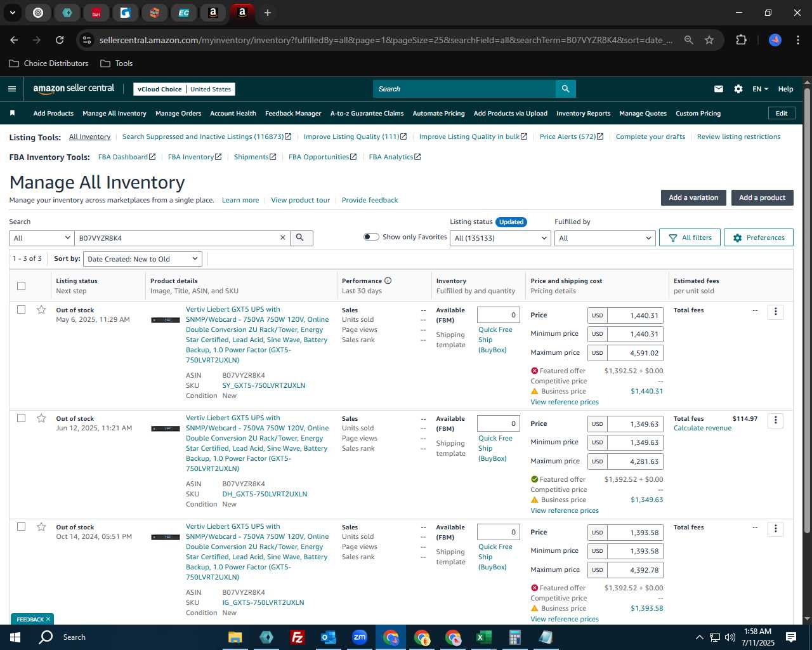Select the IG_GXT5-750LVRT2UXLN listing checkbox
The height and width of the screenshot is (650, 812).
21,527
